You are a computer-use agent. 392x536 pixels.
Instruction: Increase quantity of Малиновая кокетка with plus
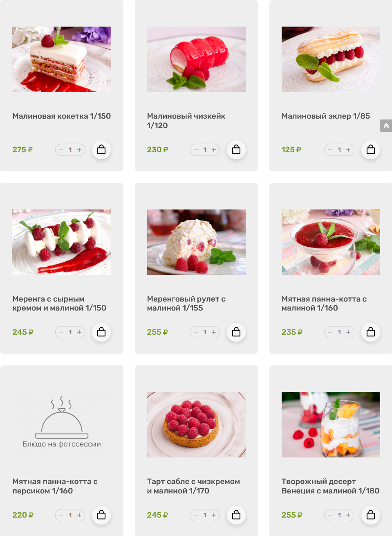pyautogui.click(x=79, y=150)
